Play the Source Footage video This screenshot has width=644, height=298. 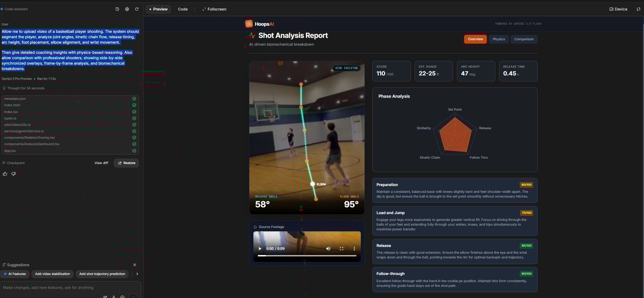pos(260,249)
